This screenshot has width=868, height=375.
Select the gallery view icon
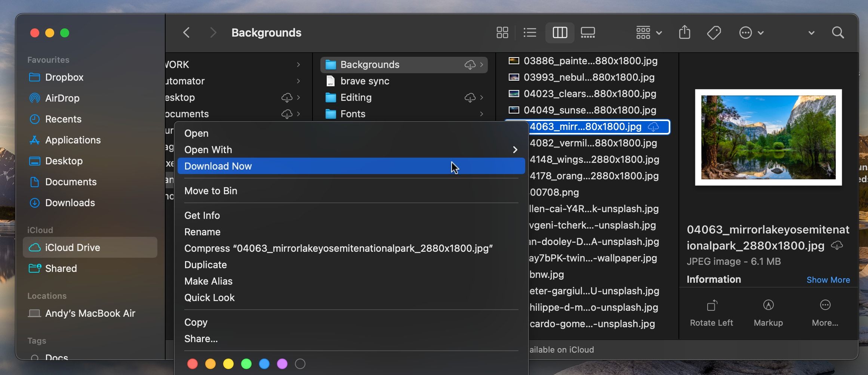pos(588,32)
